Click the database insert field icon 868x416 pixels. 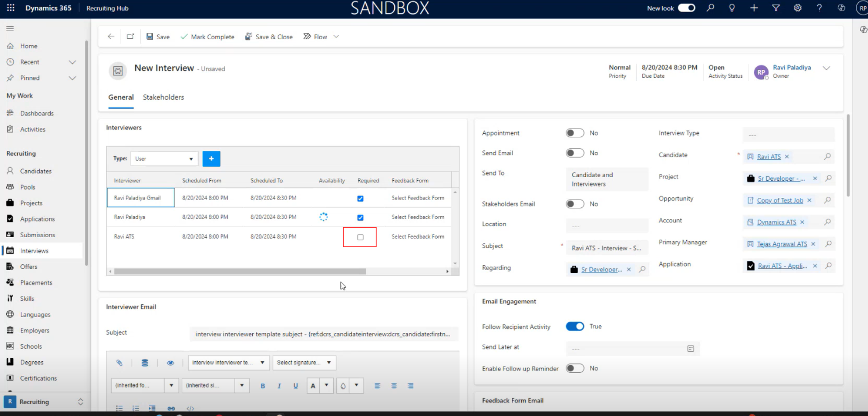coord(145,363)
